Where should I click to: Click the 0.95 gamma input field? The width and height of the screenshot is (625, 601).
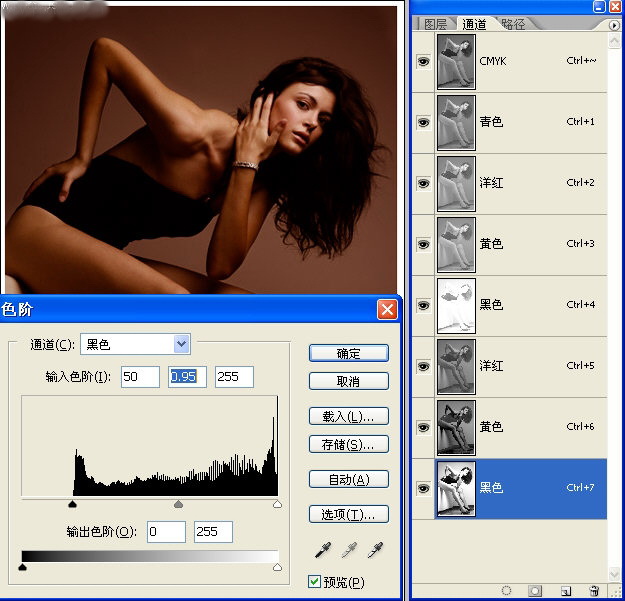pyautogui.click(x=187, y=377)
